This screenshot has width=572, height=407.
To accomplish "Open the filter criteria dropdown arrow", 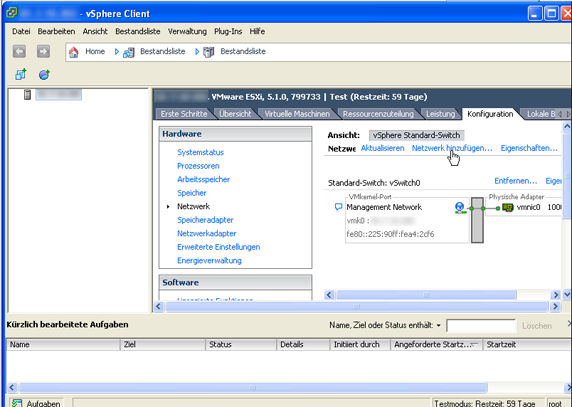I will [x=438, y=325].
